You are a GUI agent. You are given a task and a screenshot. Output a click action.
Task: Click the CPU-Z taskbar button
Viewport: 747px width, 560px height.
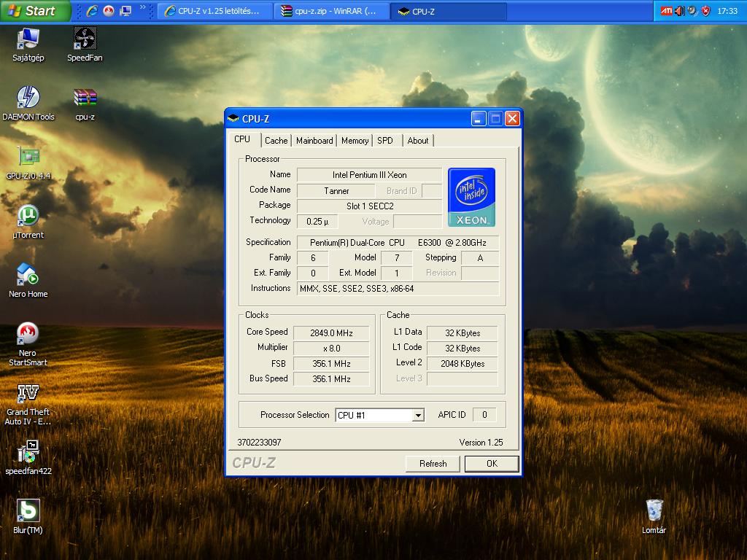[x=449, y=11]
